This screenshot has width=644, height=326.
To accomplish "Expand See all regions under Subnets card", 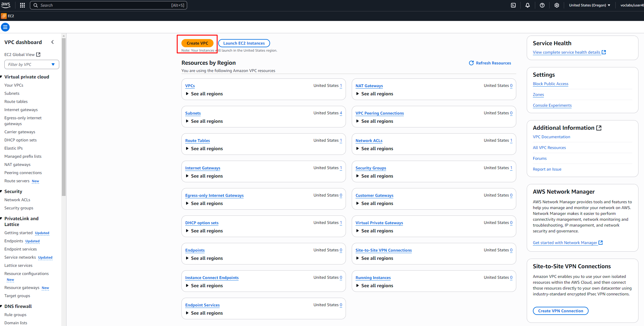I will (x=204, y=121).
